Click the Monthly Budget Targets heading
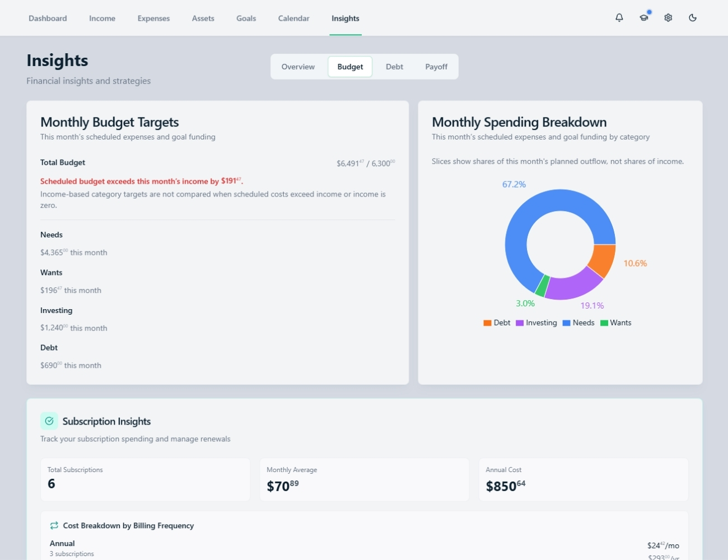This screenshot has width=728, height=560. click(110, 122)
